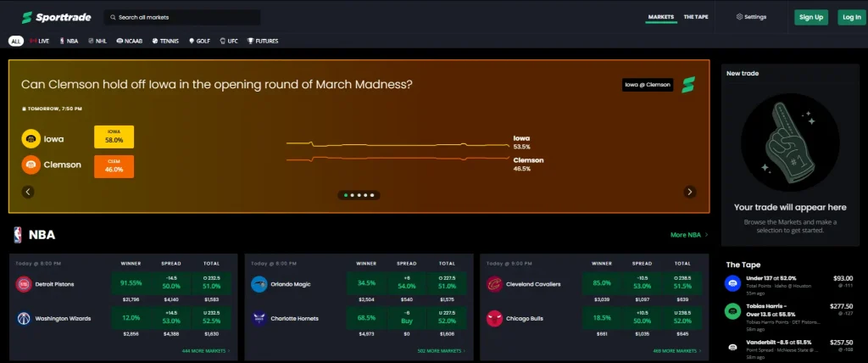Open the Under 137 tape entry
The width and height of the screenshot is (868, 363).
pyautogui.click(x=791, y=284)
